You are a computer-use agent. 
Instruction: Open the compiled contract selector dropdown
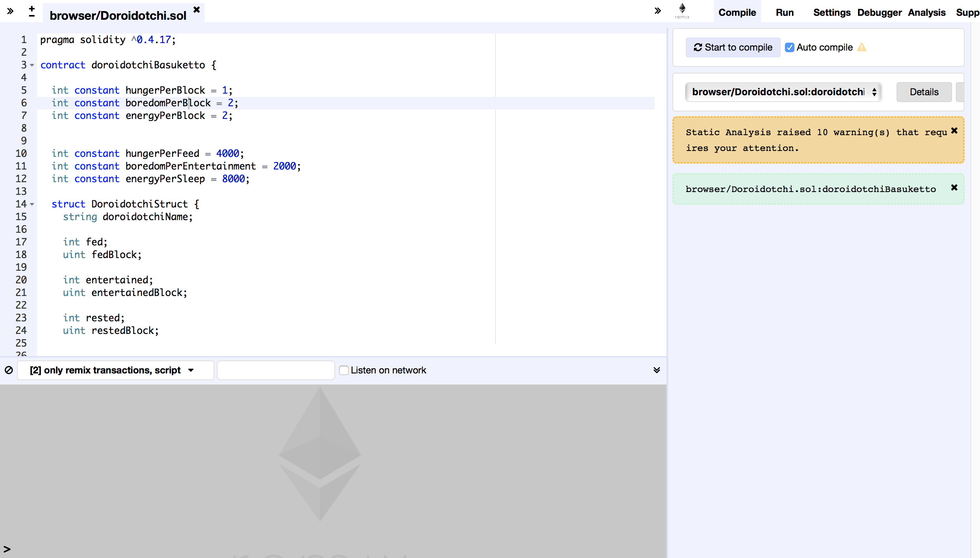tap(783, 92)
